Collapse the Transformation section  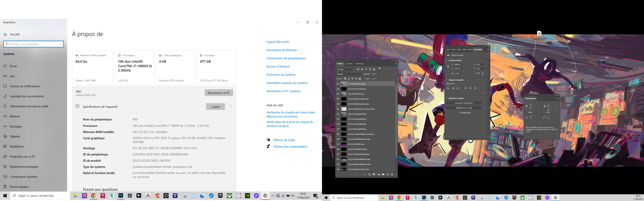click(447, 60)
